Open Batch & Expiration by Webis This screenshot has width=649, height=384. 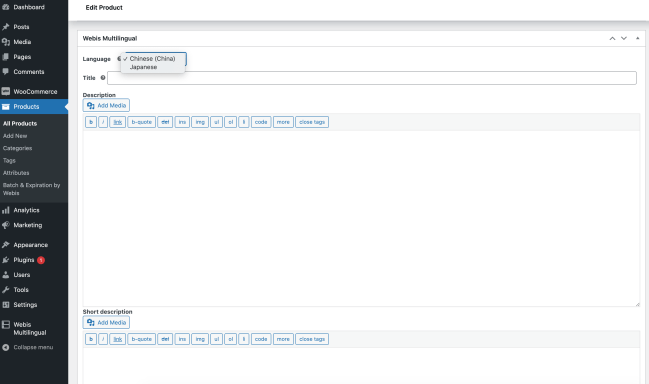tap(31, 189)
